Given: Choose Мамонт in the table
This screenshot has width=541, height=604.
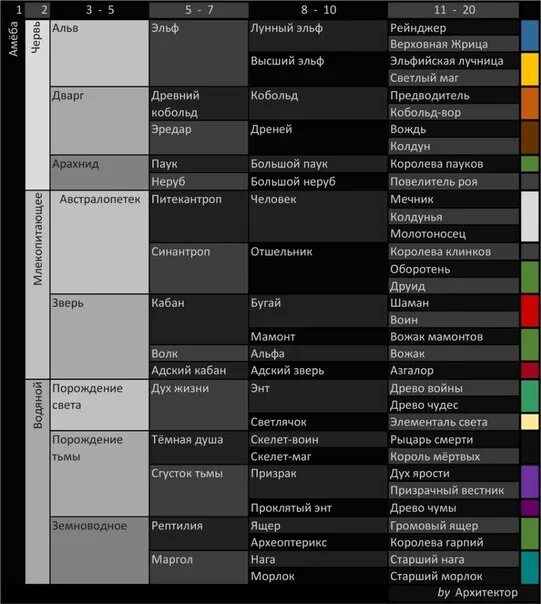Looking at the screenshot, I should point(318,337).
